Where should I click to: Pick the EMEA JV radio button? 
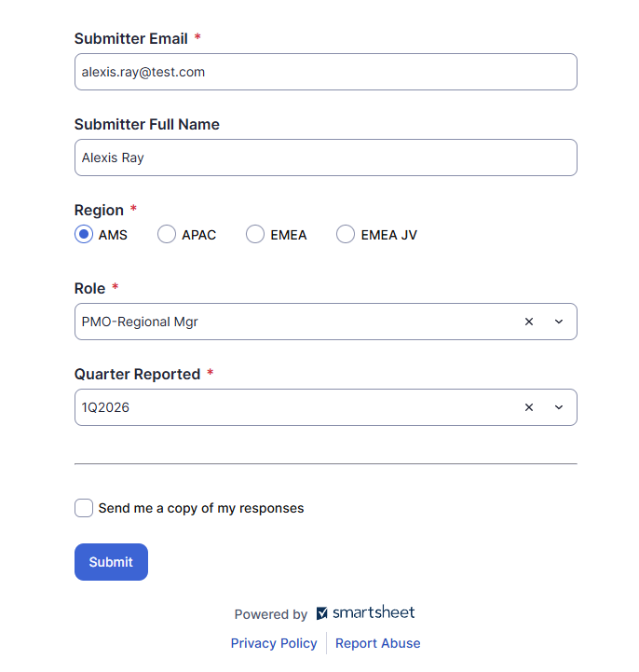346,235
